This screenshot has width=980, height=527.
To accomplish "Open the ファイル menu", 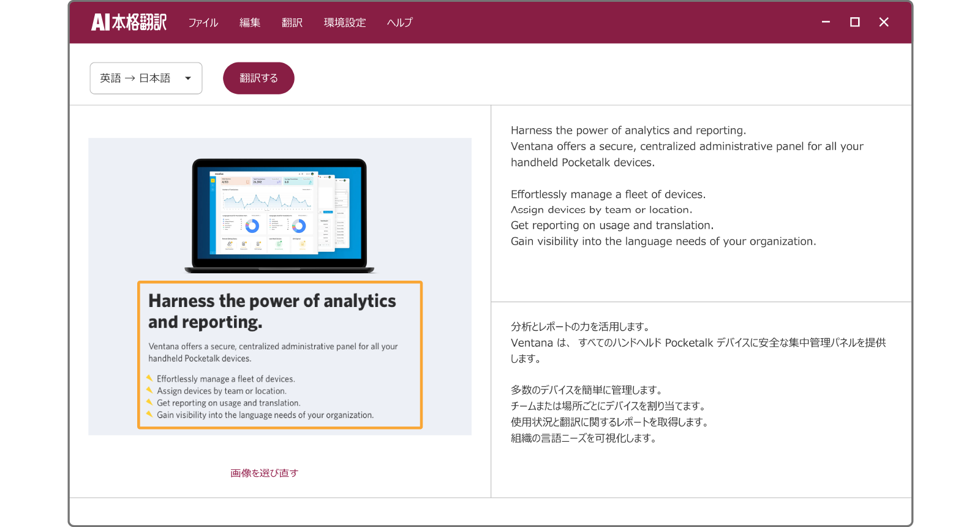I will (x=203, y=23).
